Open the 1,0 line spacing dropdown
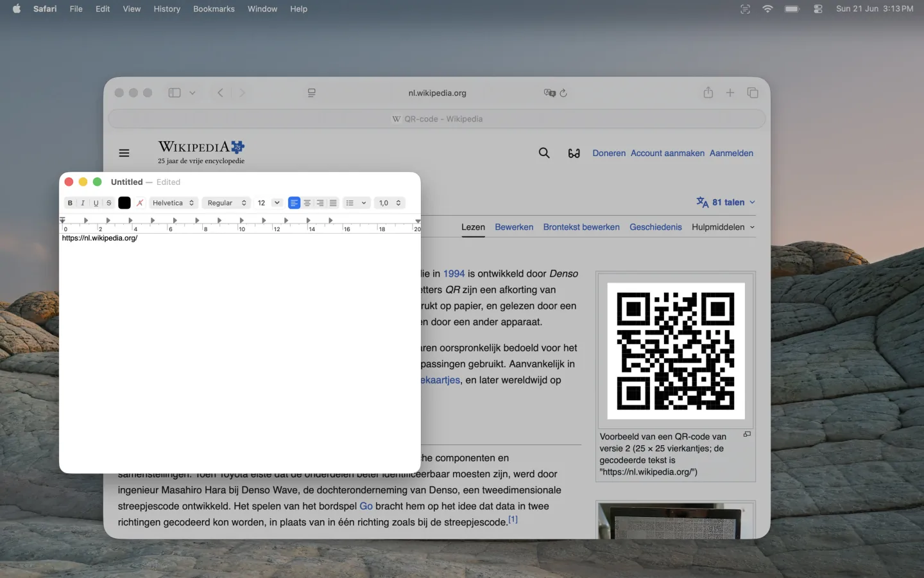This screenshot has width=924, height=578. coord(389,203)
